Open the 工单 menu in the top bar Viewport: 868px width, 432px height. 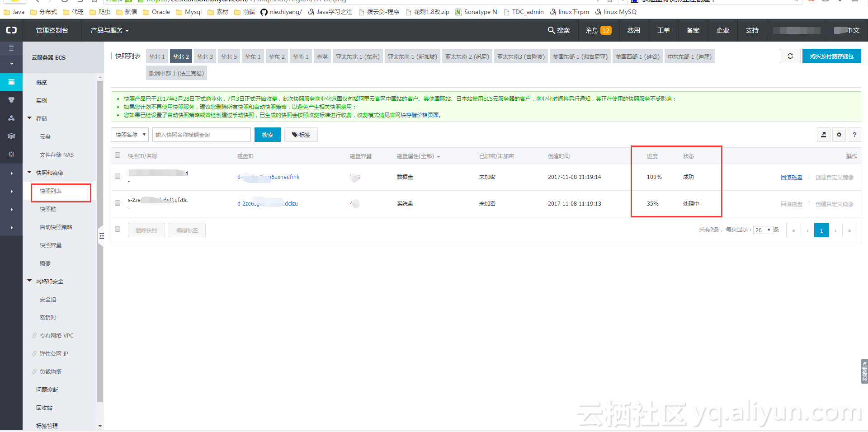click(x=663, y=30)
